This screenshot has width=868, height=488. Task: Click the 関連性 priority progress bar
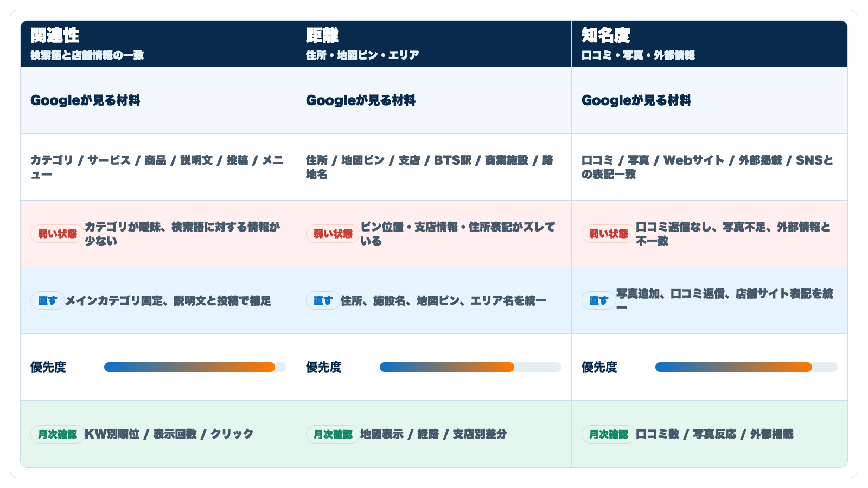(195, 367)
